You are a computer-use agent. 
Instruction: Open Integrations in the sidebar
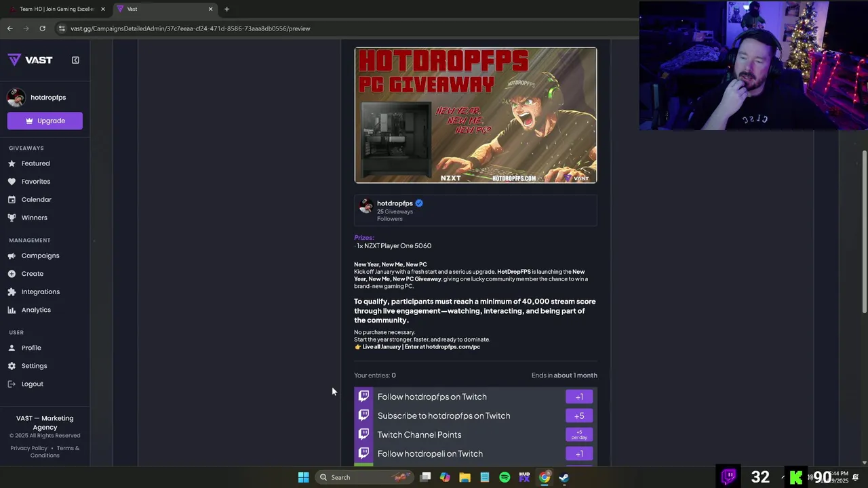pyautogui.click(x=41, y=292)
